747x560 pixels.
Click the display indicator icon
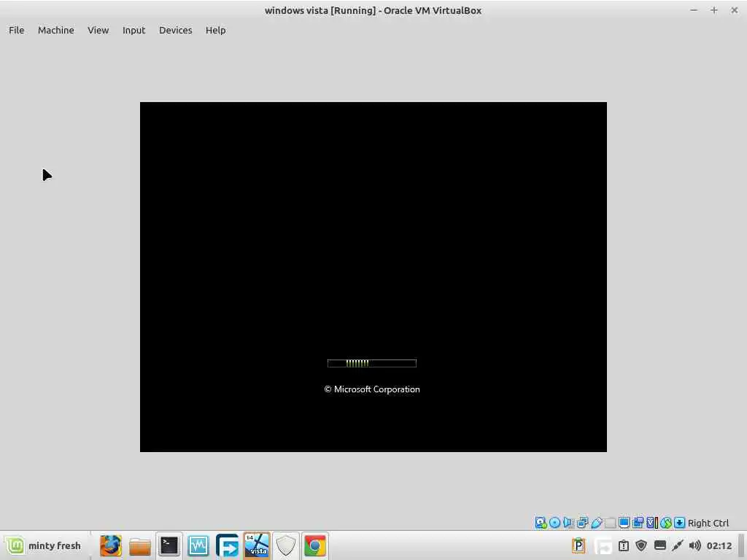pyautogui.click(x=624, y=523)
